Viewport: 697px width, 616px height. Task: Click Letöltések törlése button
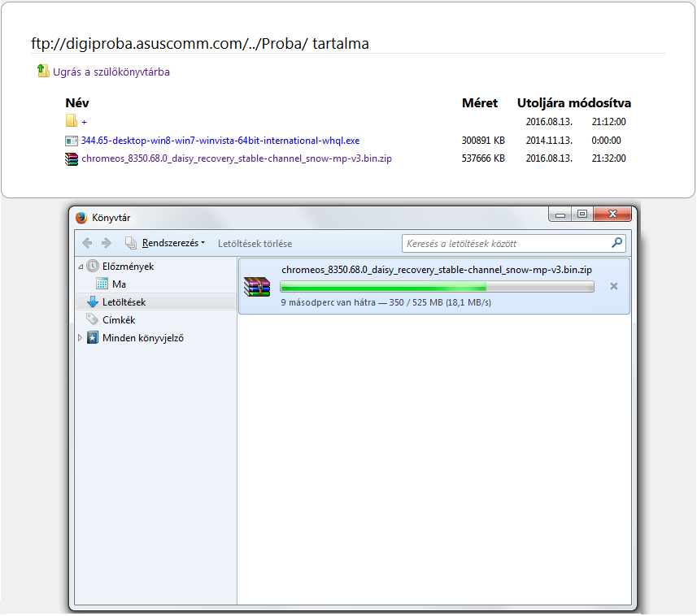pyautogui.click(x=255, y=244)
